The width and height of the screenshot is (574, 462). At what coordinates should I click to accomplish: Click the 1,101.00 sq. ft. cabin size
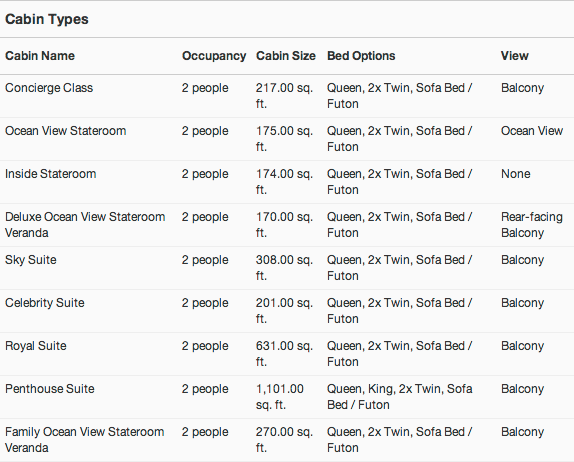280,397
